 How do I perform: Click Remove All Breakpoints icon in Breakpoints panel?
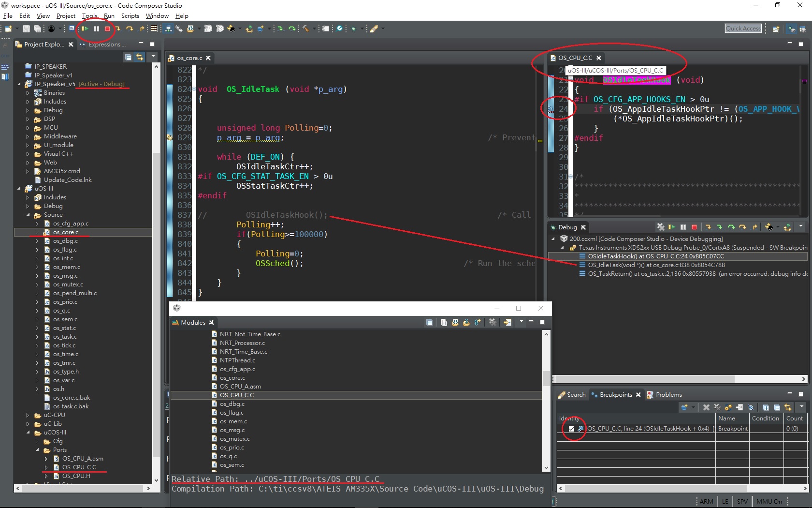pos(717,407)
